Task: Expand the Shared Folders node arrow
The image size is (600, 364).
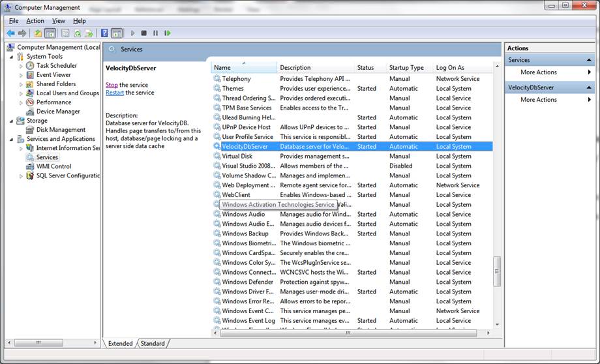Action: [21, 84]
